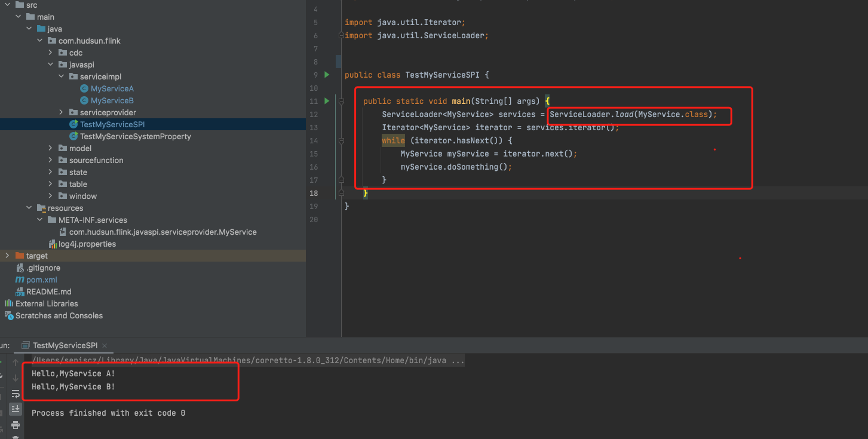Click the java executable path link in console
The width and height of the screenshot is (868, 439).
click(x=248, y=361)
